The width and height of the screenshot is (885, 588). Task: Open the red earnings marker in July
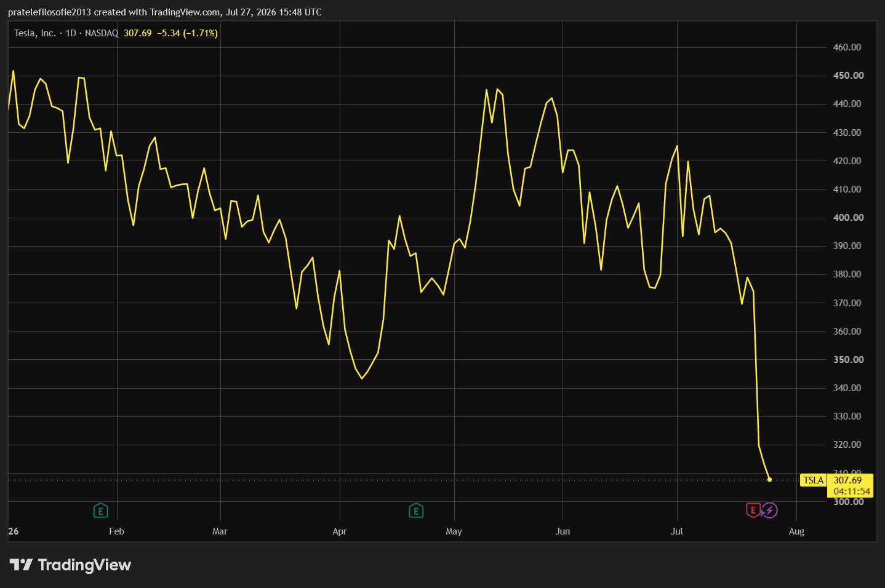pos(753,510)
